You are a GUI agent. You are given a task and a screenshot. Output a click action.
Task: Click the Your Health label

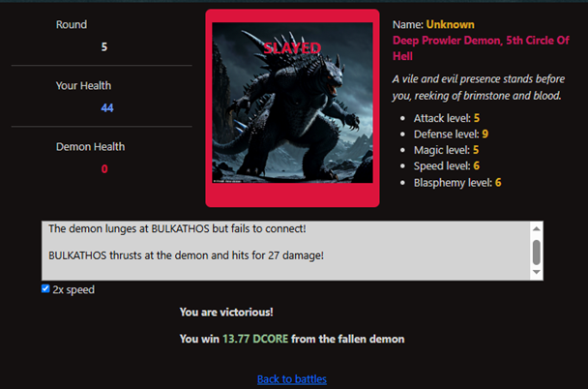[83, 86]
